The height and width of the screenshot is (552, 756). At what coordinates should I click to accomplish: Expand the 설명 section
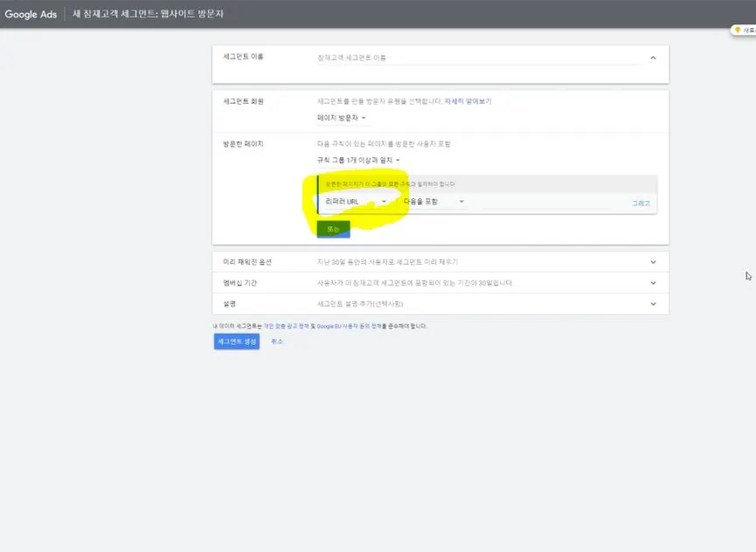tap(653, 304)
